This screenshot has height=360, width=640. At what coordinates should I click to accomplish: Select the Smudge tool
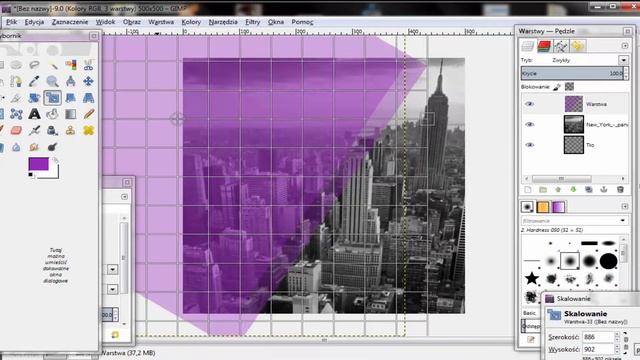34,147
